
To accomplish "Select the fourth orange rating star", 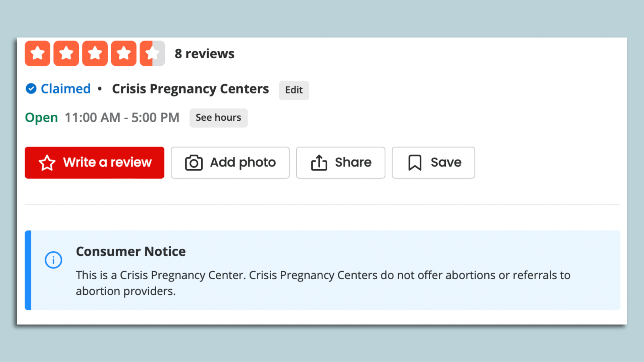I will 124,53.
